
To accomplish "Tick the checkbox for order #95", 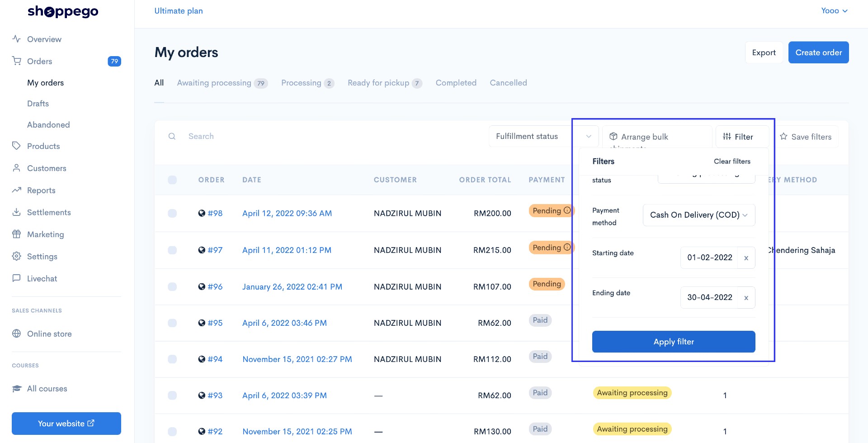I will pos(172,323).
